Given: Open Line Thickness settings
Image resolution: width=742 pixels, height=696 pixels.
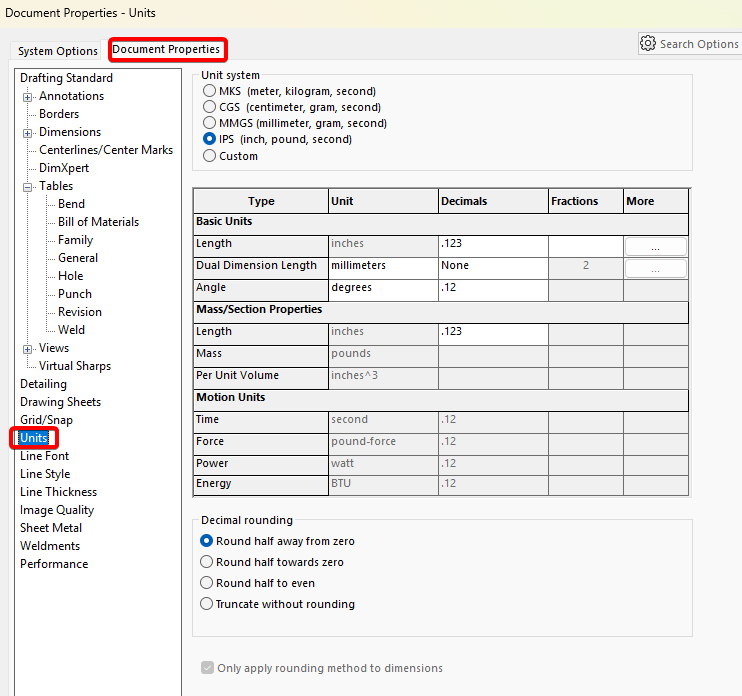Looking at the screenshot, I should coord(58,491).
